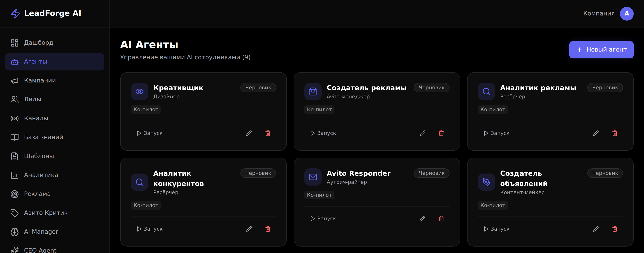The height and width of the screenshot is (253, 644).
Task: Launch the Аналитик рекламы agent
Action: [x=497, y=133]
